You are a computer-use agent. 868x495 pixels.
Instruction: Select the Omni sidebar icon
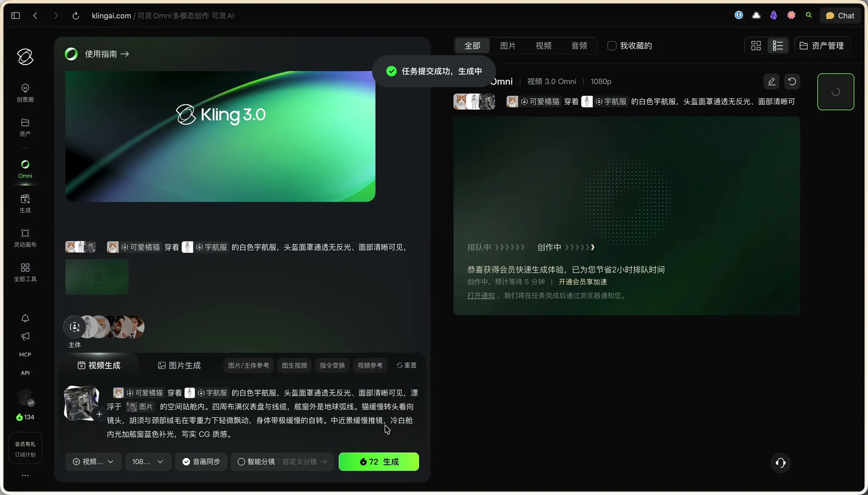point(25,169)
